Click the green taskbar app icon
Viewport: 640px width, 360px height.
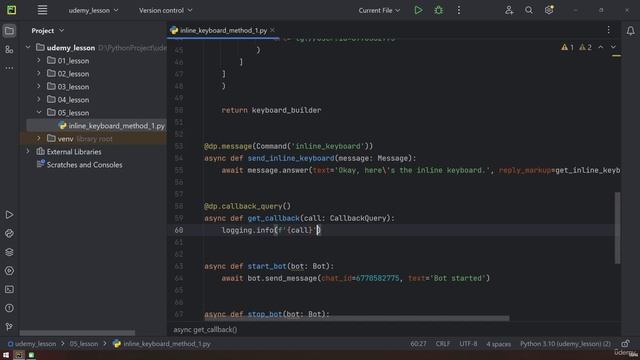click(x=31, y=355)
